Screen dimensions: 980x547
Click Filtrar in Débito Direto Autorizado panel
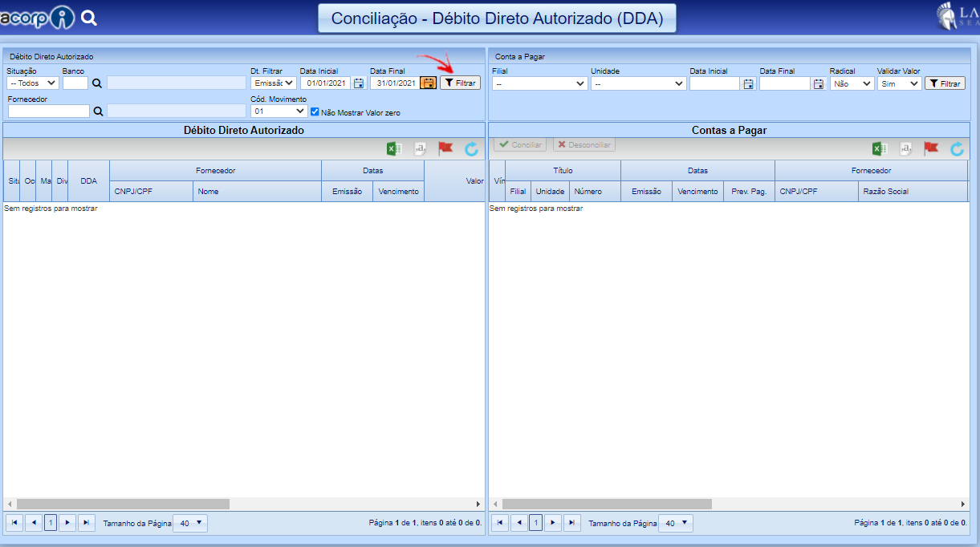[460, 83]
